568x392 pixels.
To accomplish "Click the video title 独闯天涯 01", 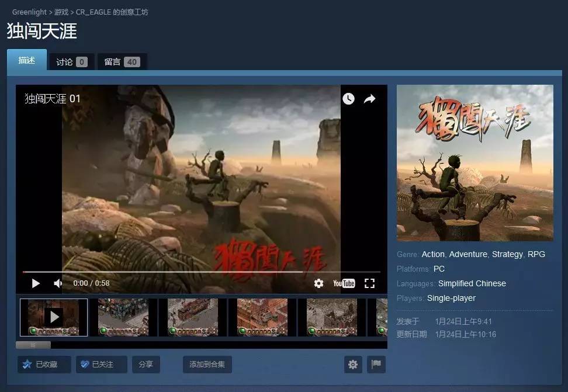I will pos(53,99).
